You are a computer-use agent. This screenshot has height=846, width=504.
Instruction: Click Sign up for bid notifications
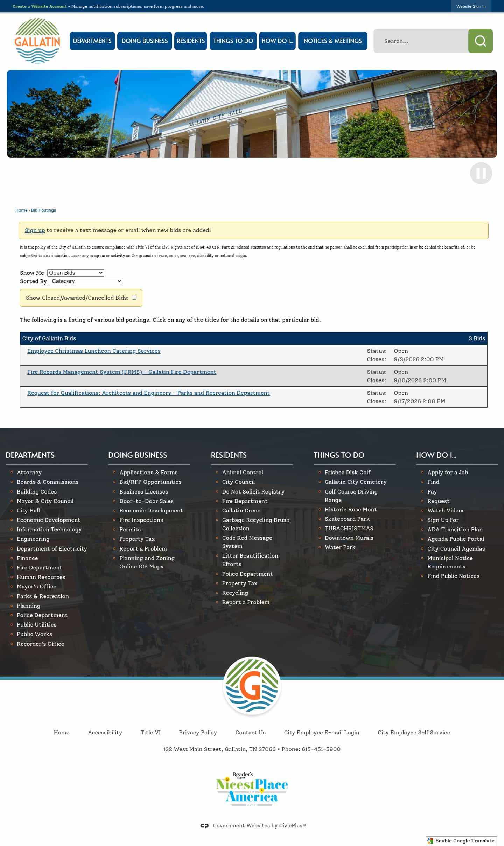(x=35, y=230)
